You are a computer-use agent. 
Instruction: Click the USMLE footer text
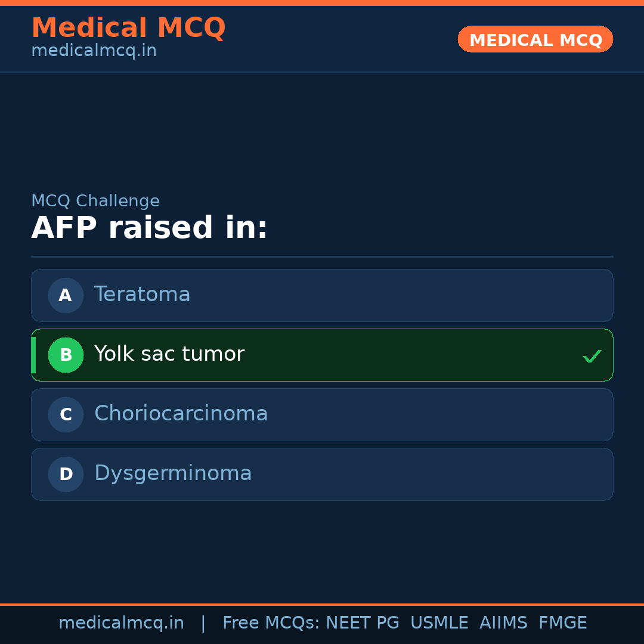(439, 623)
